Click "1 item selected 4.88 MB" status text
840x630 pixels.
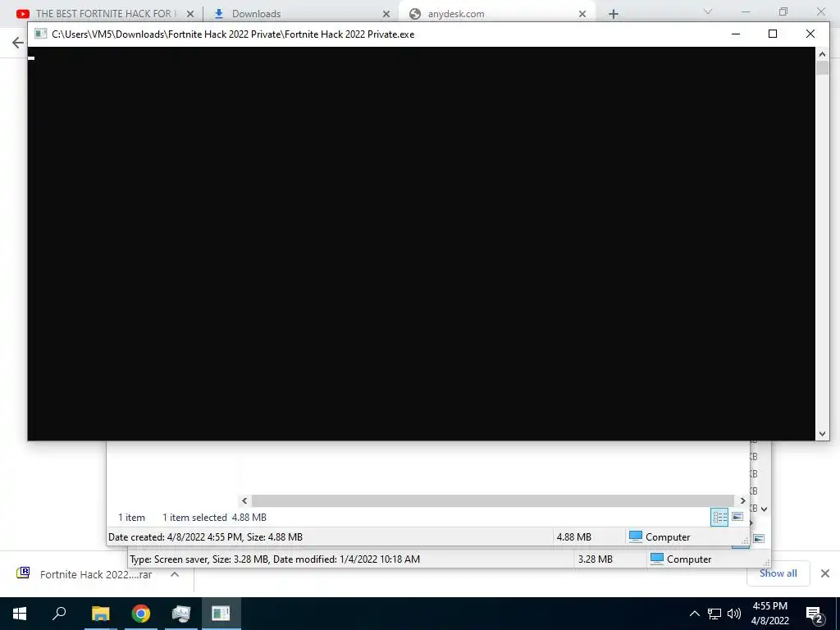(214, 518)
